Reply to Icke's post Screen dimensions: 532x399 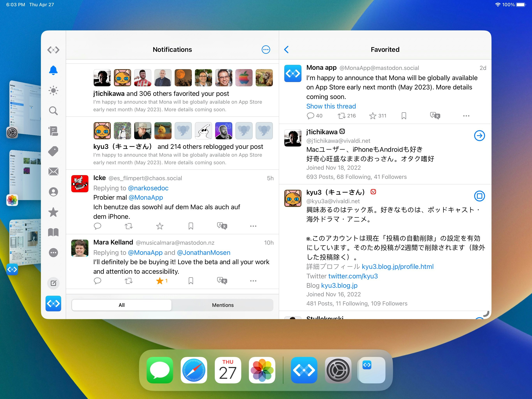[97, 226]
